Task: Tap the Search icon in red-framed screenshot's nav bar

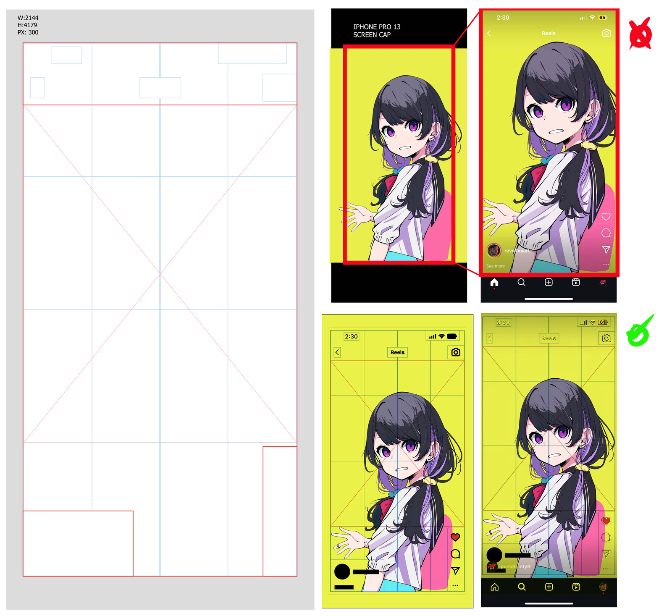Action: 521,282
